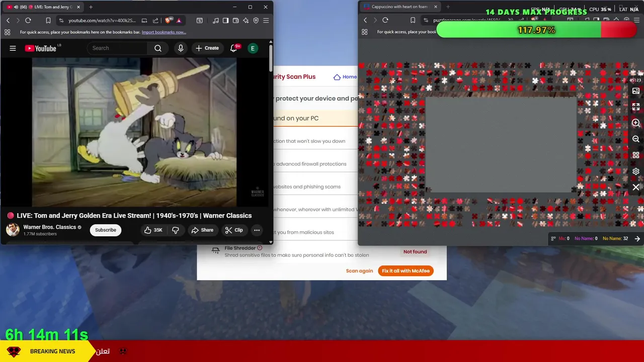This screenshot has width=644, height=362.
Task: Click the Clip button under video
Action: (234, 230)
